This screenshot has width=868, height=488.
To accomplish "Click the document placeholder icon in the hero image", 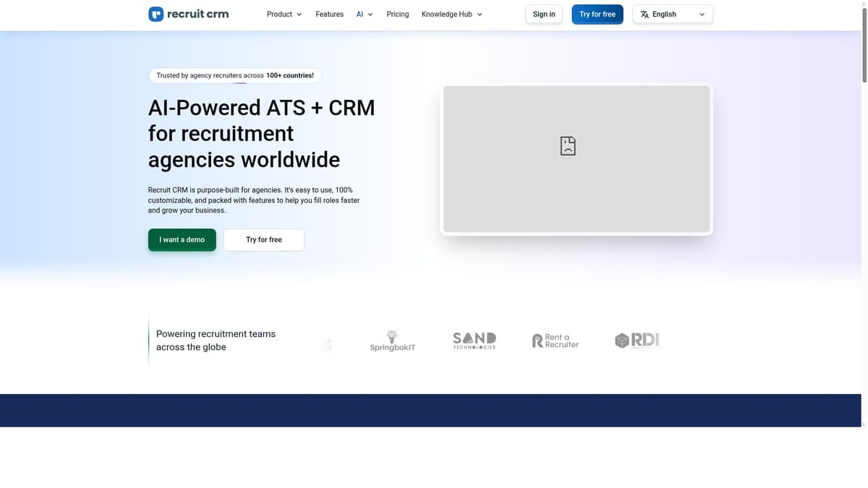I will click(567, 145).
